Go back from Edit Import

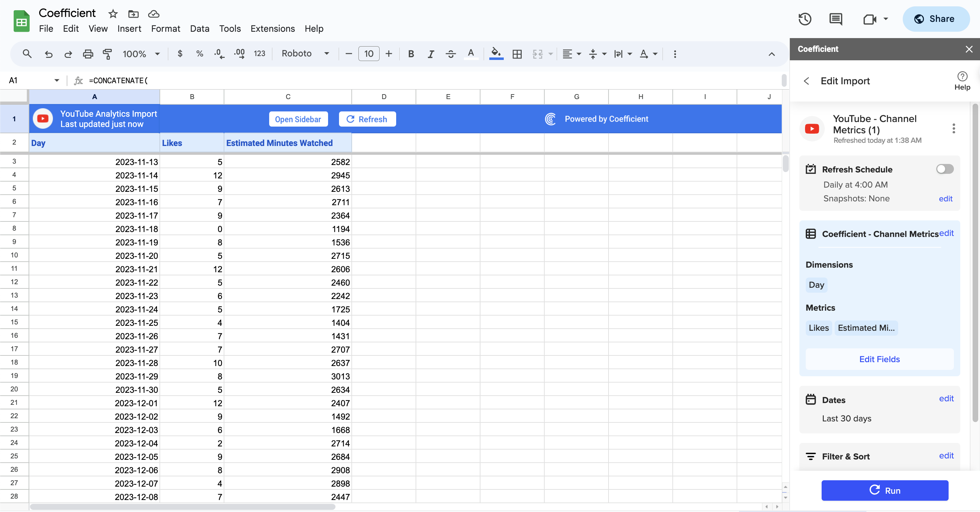coord(806,81)
